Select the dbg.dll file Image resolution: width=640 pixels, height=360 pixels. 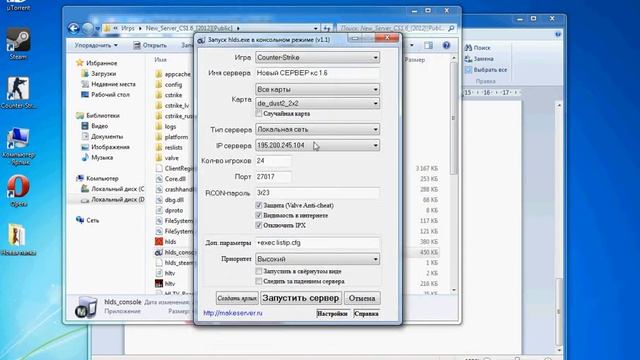coord(170,200)
